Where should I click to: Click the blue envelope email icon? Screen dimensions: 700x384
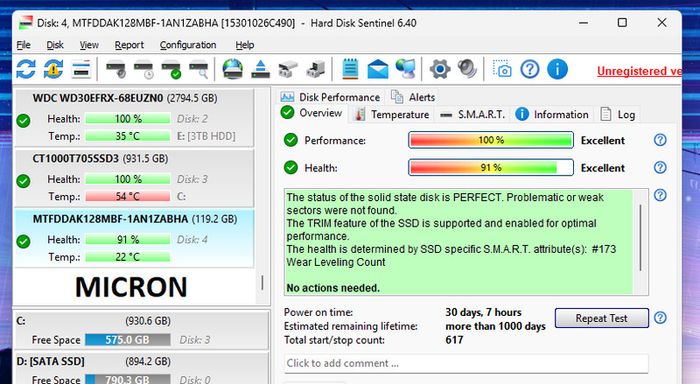[x=378, y=70]
